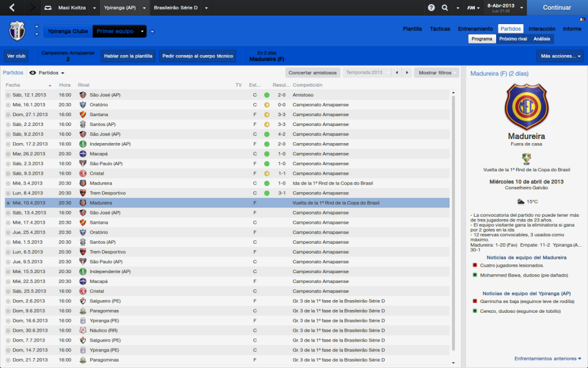Select radio for Mié, 16.1.2013 fixture
Viewport: 588px width, 368px height.
8,105
